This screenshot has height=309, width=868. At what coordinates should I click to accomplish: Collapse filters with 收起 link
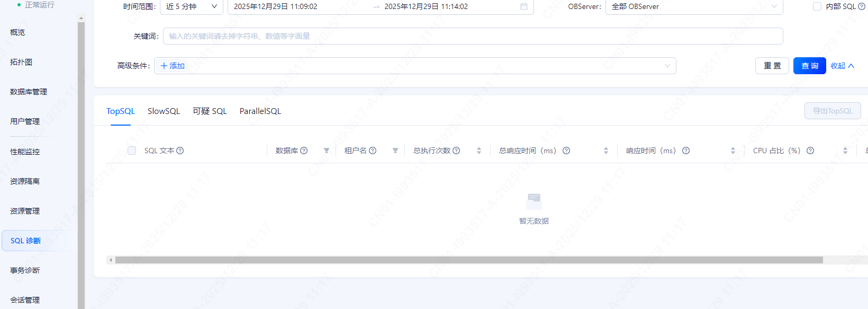click(842, 66)
